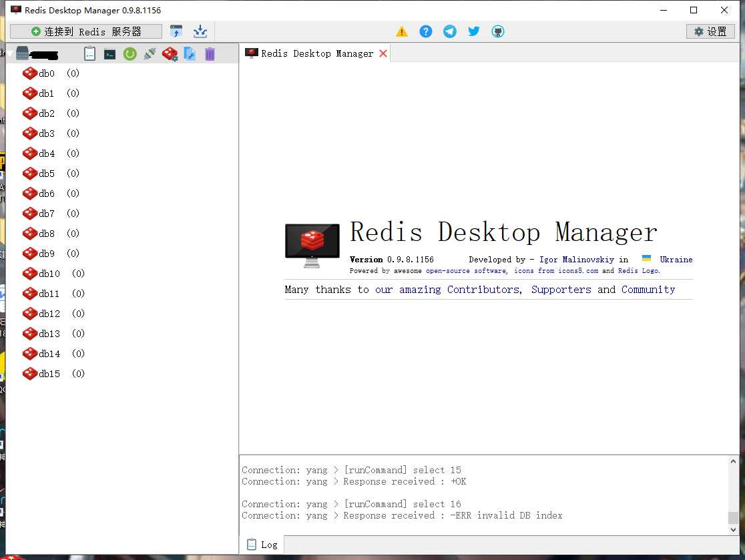Open server info clipboard icon

(x=90, y=53)
